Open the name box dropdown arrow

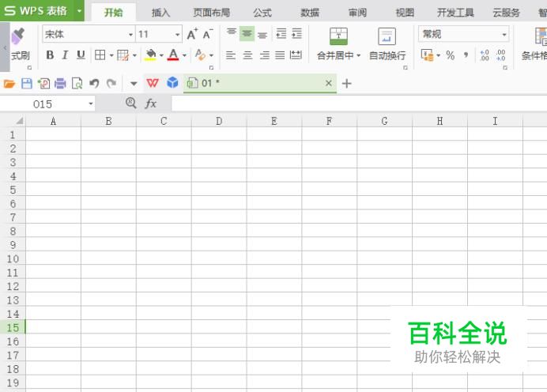91,104
